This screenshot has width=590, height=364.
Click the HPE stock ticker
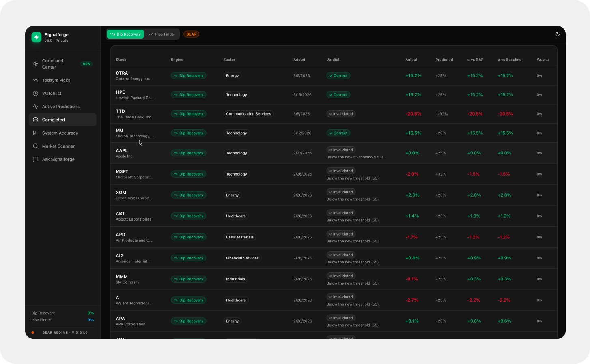pos(120,92)
